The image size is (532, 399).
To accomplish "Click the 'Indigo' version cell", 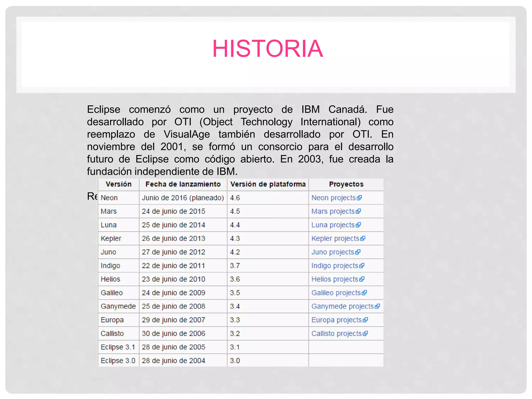I will (118, 266).
